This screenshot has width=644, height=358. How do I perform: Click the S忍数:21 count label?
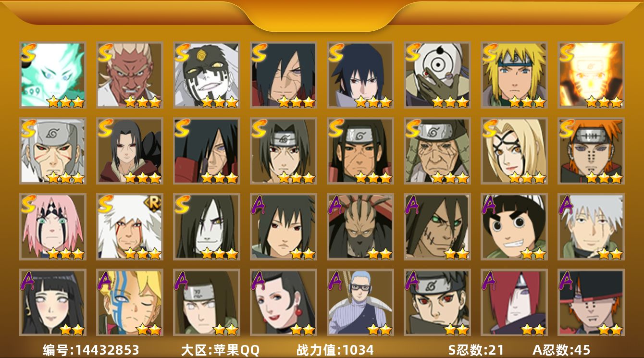tap(476, 350)
